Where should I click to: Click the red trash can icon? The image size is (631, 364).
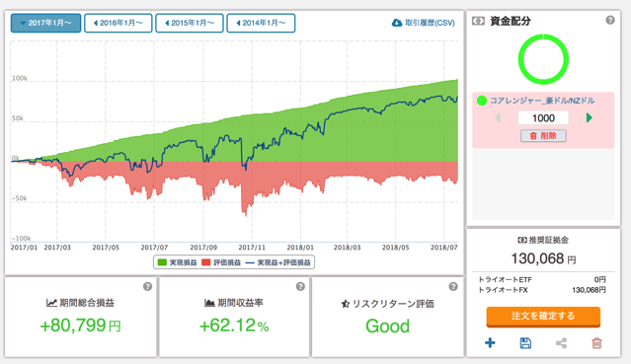pyautogui.click(x=596, y=343)
